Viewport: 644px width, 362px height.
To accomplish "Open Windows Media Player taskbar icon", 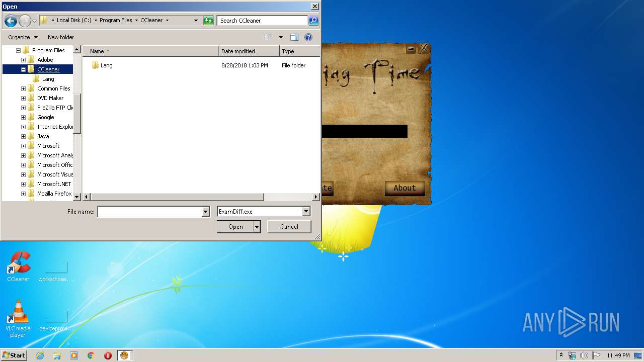I will [x=74, y=355].
